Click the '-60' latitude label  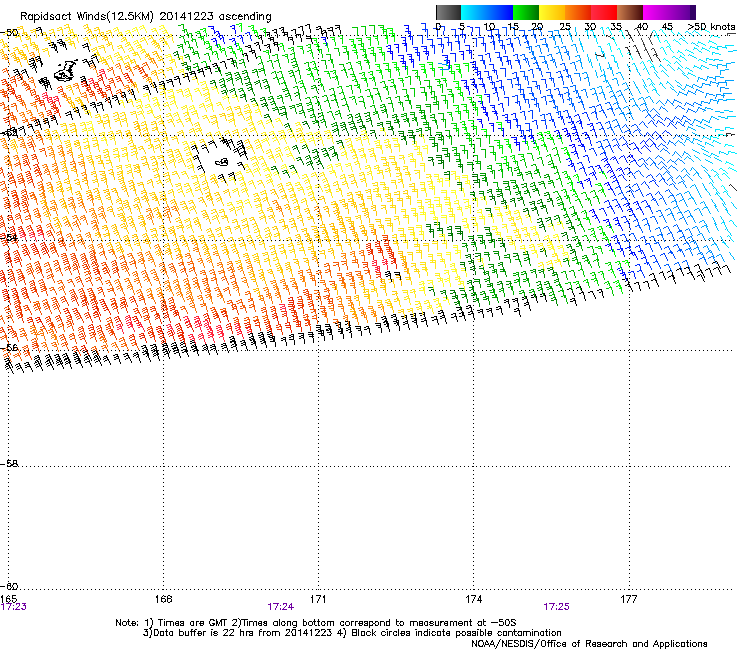pos(10,586)
